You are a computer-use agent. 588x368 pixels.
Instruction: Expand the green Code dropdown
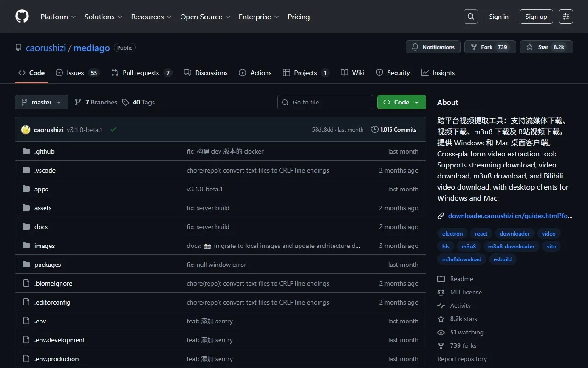401,102
